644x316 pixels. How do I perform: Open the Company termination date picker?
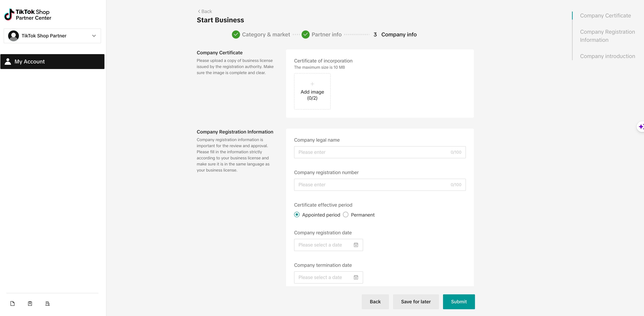point(328,277)
